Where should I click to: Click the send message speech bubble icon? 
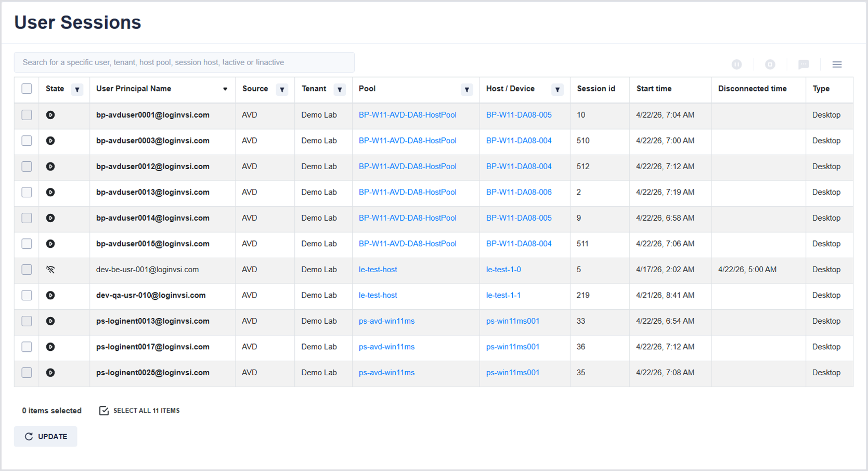(x=804, y=65)
